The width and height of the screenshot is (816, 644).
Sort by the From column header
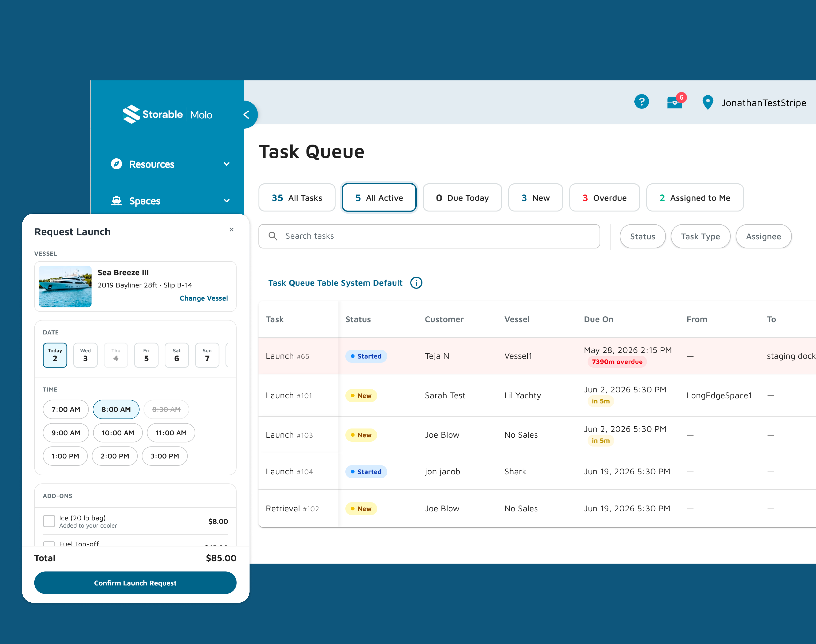click(697, 319)
